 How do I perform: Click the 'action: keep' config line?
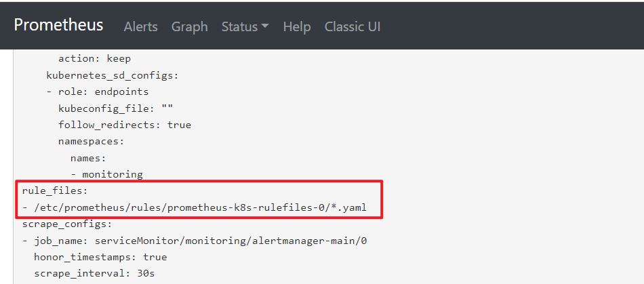94,58
